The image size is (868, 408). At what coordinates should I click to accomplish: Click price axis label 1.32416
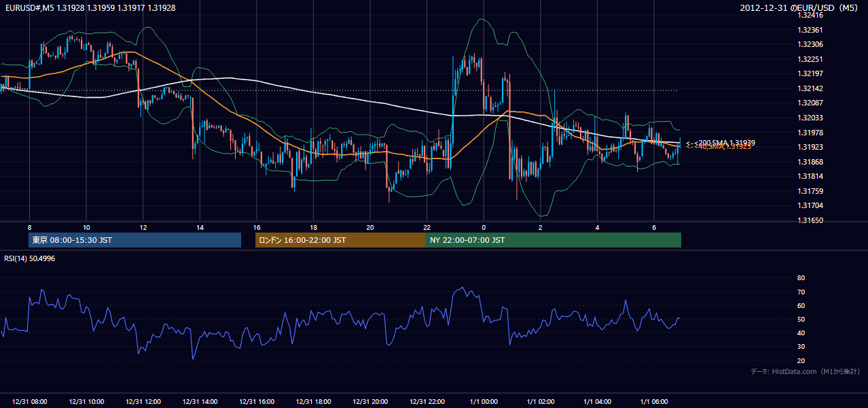tap(810, 15)
